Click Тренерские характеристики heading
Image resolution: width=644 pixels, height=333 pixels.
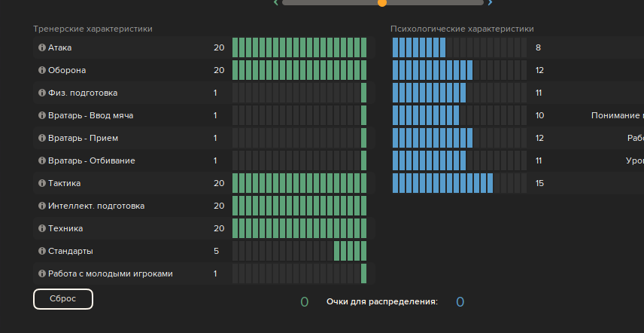(93, 29)
